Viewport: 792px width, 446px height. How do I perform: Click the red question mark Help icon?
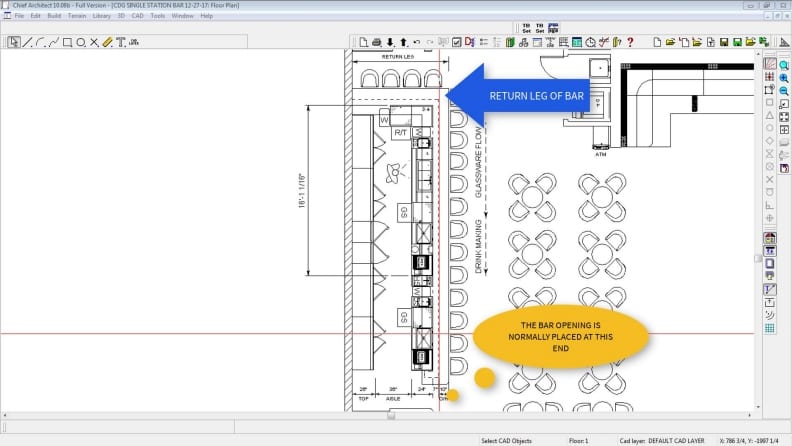pyautogui.click(x=630, y=42)
